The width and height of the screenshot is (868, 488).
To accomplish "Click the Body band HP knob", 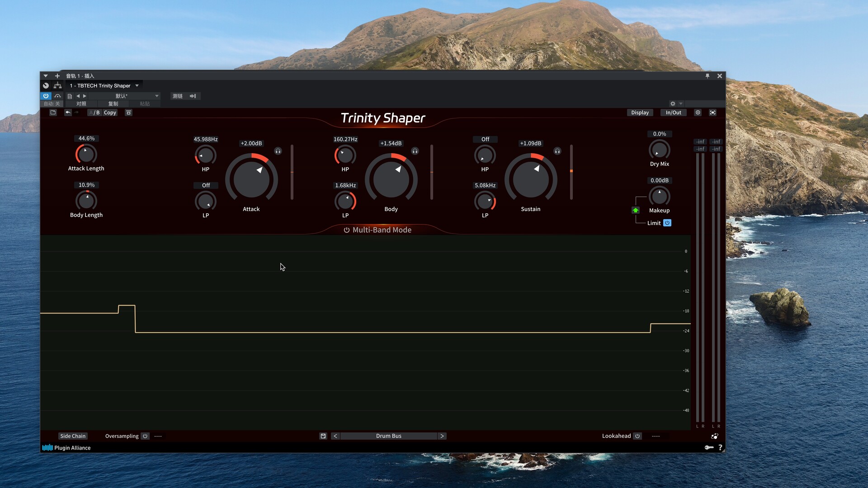I will [x=345, y=155].
